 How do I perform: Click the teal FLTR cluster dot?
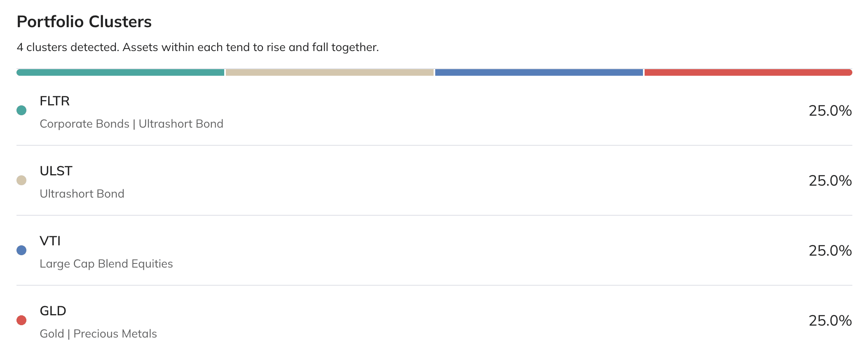click(21, 110)
